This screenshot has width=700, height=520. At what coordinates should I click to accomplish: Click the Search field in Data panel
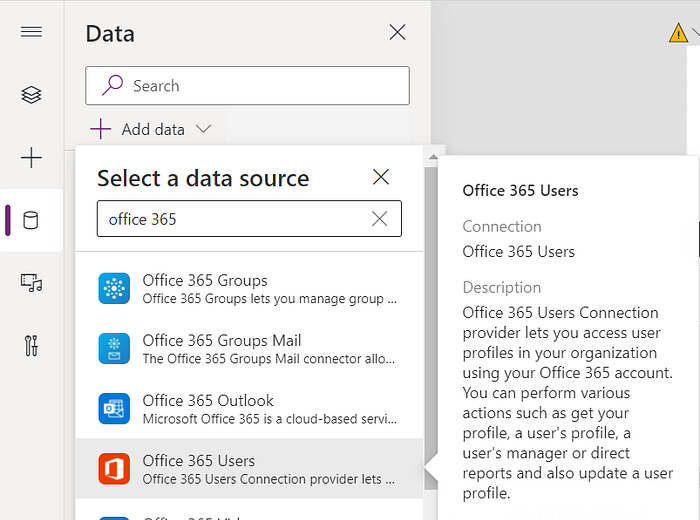point(247,86)
